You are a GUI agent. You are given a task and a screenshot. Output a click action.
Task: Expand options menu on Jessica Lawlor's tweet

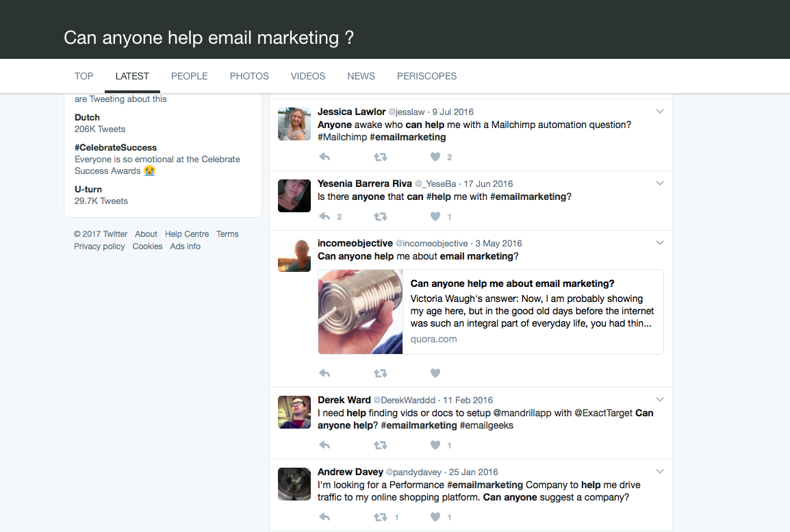[x=660, y=112]
